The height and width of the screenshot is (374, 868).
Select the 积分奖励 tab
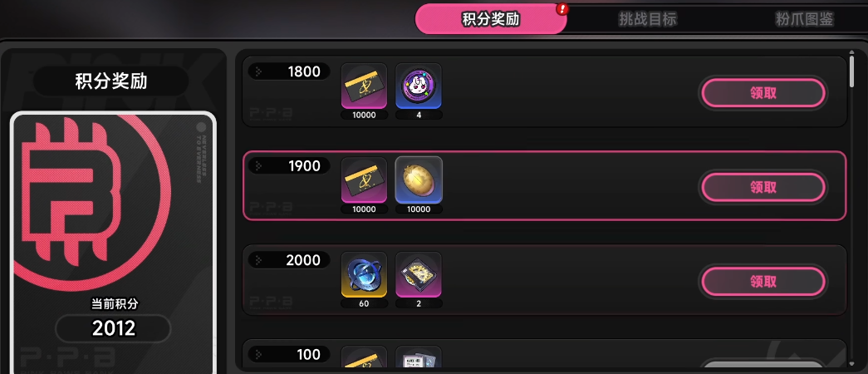point(491,19)
